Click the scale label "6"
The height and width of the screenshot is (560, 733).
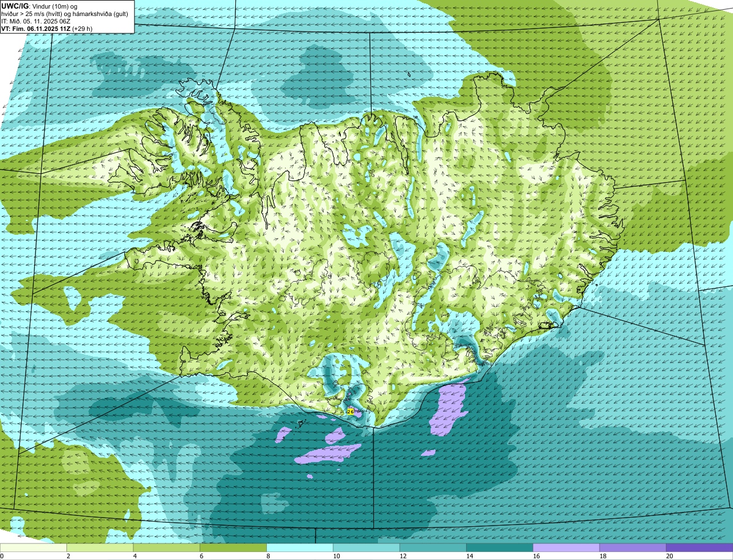coord(201,556)
